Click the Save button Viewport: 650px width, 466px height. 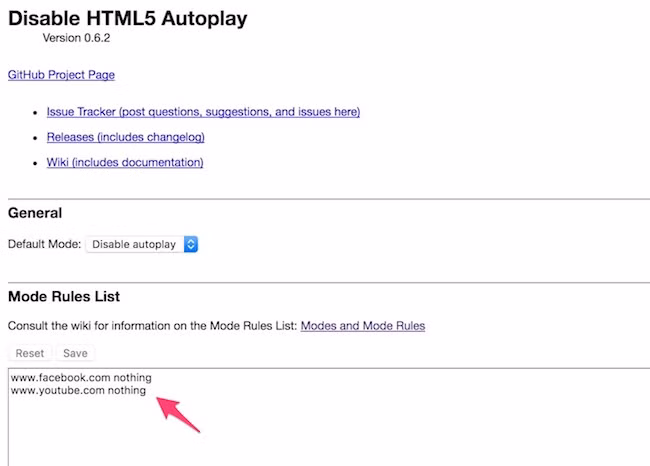[x=75, y=353]
